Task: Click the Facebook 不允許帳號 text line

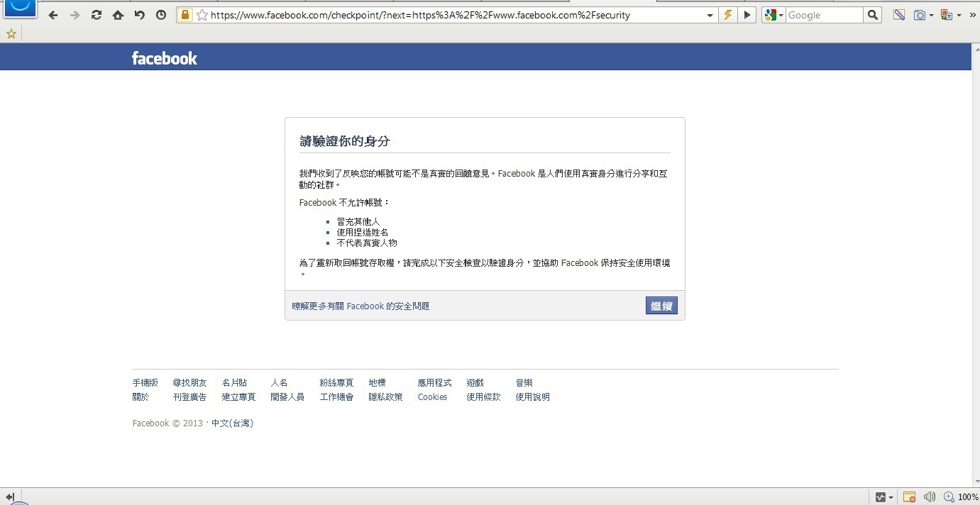Action: [345, 203]
